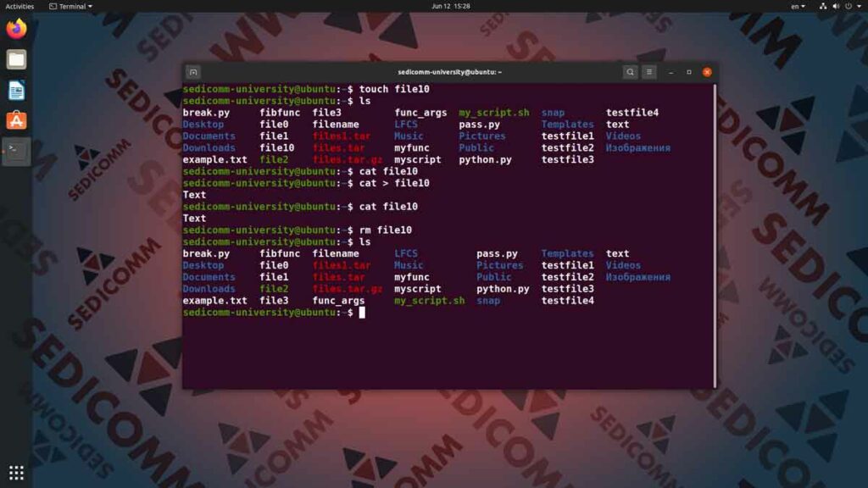Screen dimensions: 868x488
Task: Click 'Pictures' in second ls output
Action: click(500, 265)
